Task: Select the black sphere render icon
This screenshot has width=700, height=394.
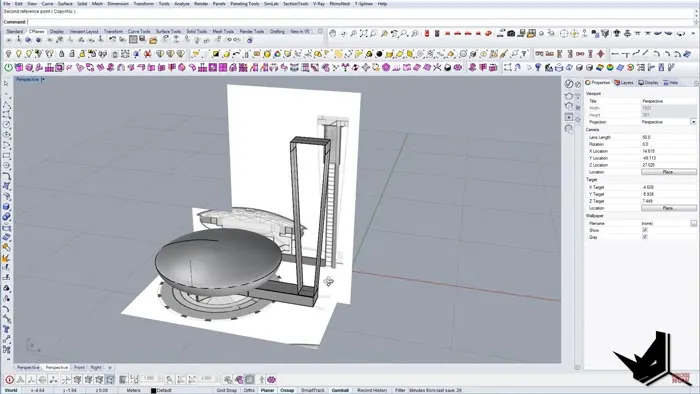Action: (379, 54)
